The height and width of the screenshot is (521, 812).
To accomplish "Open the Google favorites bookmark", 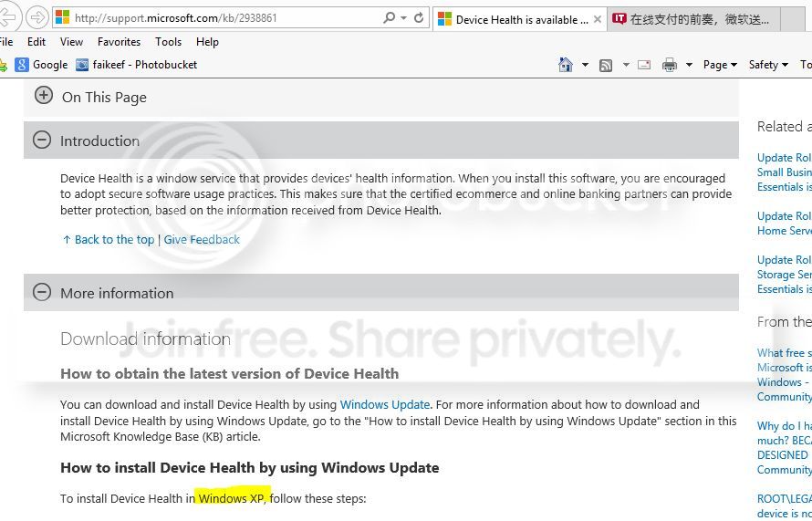I will 42,65.
